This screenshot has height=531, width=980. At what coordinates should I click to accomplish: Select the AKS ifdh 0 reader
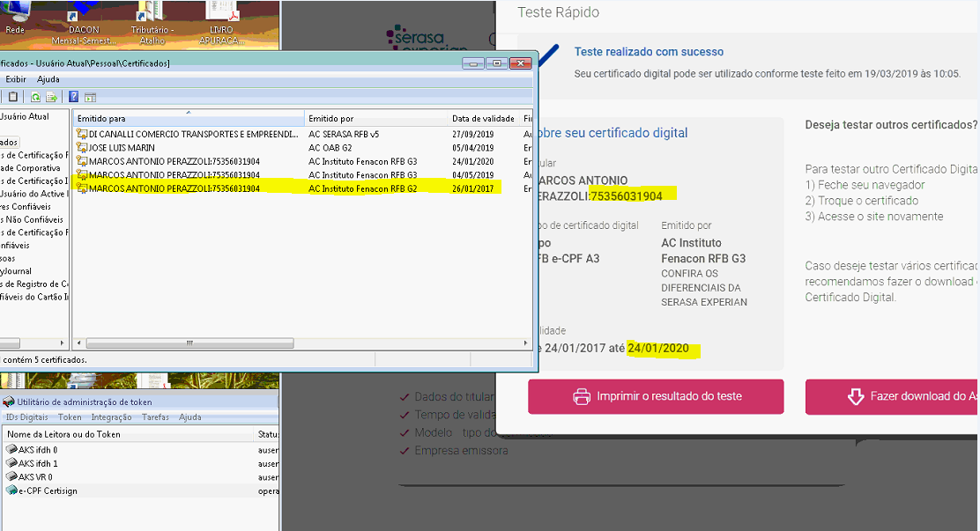pyautogui.click(x=38, y=450)
